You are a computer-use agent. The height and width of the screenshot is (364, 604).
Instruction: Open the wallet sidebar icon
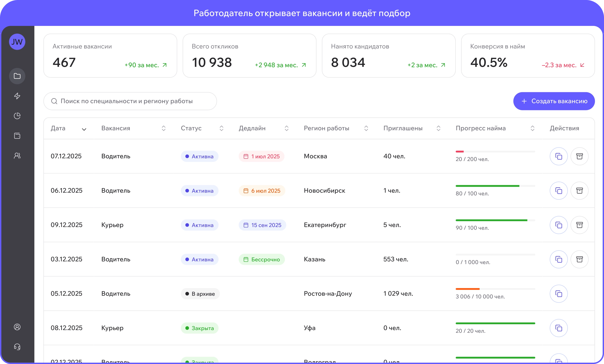point(17,136)
